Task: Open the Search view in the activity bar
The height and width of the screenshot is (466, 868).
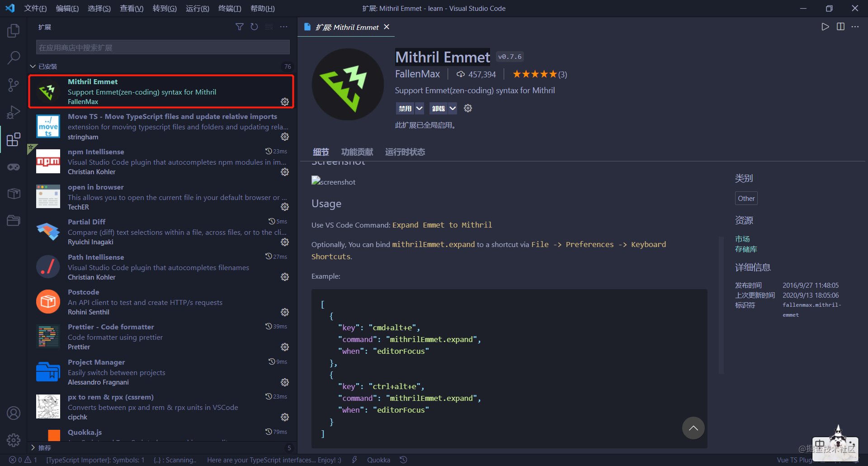Action: click(x=14, y=57)
